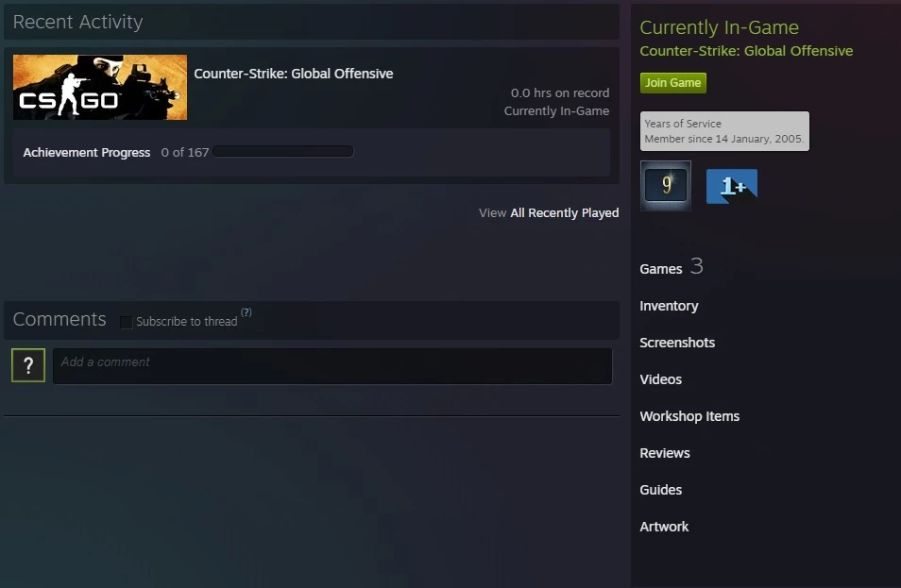Open the Screenshots section

(677, 343)
